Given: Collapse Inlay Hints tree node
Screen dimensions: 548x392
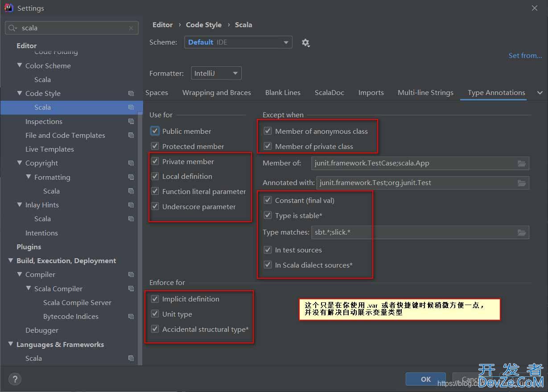Looking at the screenshot, I should coord(20,205).
